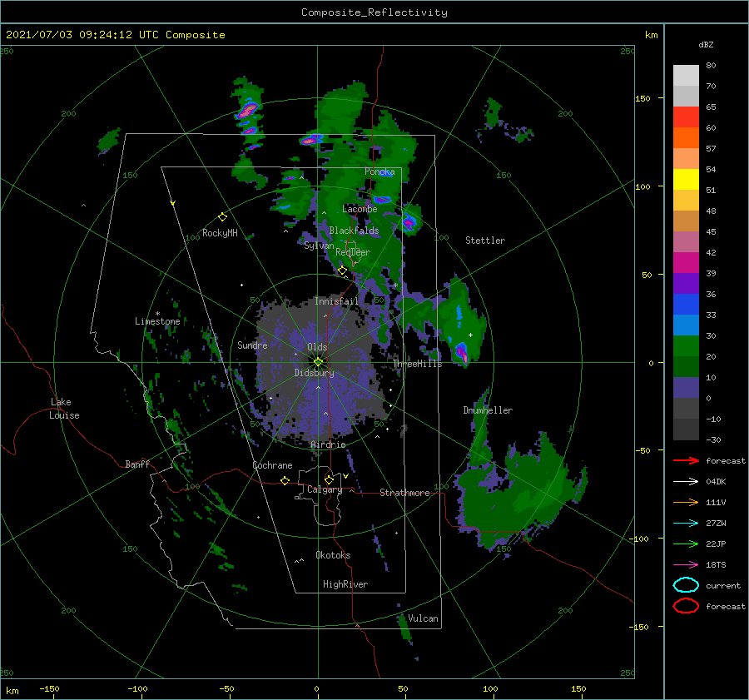Select the Vulcan label

pyautogui.click(x=423, y=618)
